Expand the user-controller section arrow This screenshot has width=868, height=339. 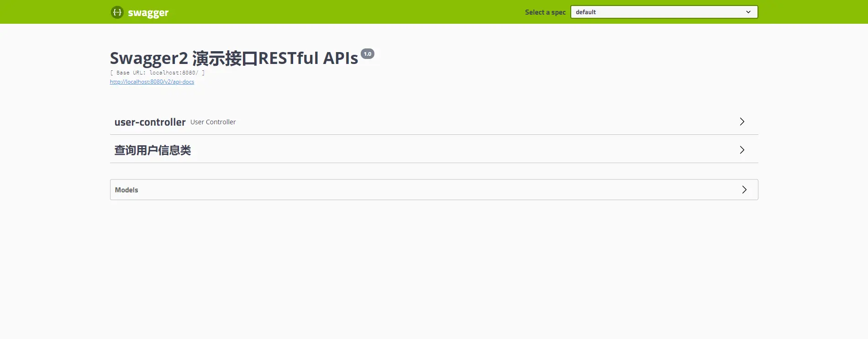coord(742,122)
